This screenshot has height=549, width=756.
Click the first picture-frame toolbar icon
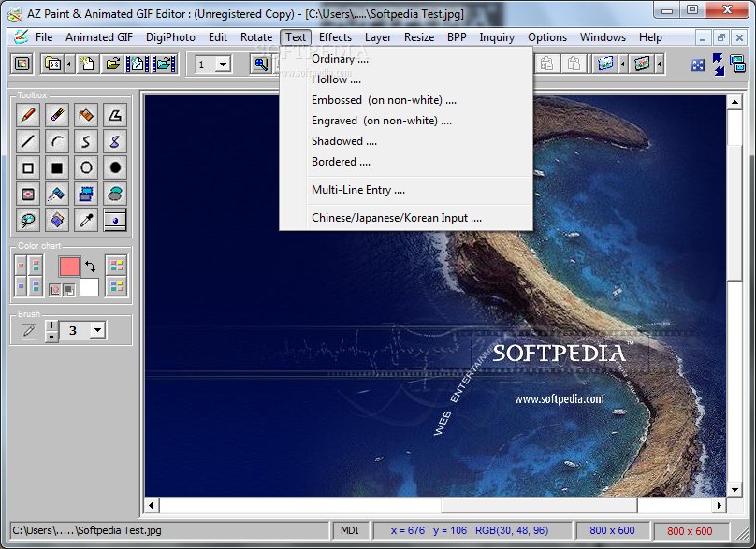22,64
